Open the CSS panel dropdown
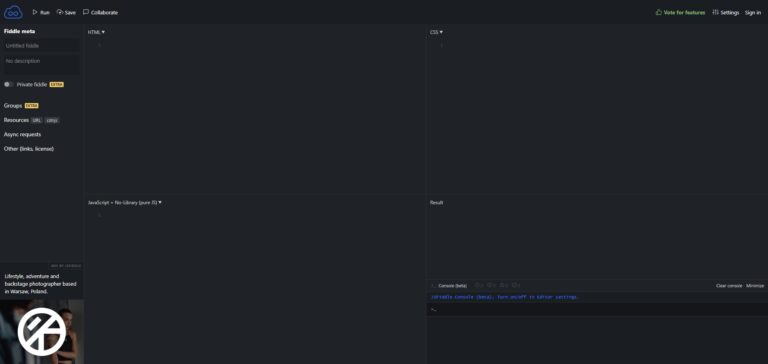This screenshot has width=768, height=364. click(436, 32)
